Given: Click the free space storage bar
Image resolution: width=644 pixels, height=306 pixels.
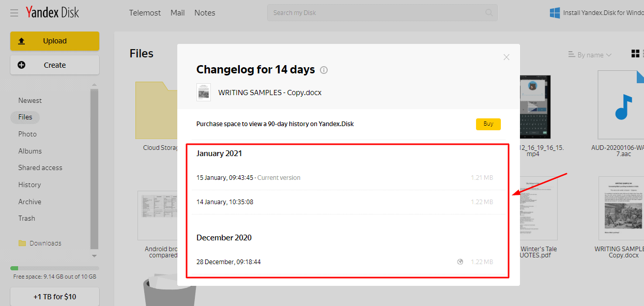Looking at the screenshot, I should click(54, 268).
